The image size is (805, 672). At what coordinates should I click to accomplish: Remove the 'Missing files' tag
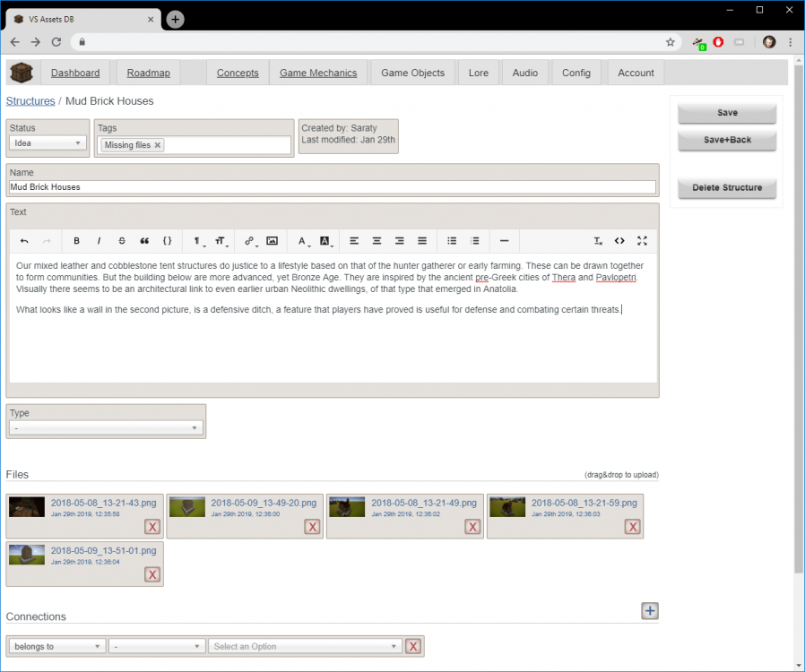click(x=158, y=145)
